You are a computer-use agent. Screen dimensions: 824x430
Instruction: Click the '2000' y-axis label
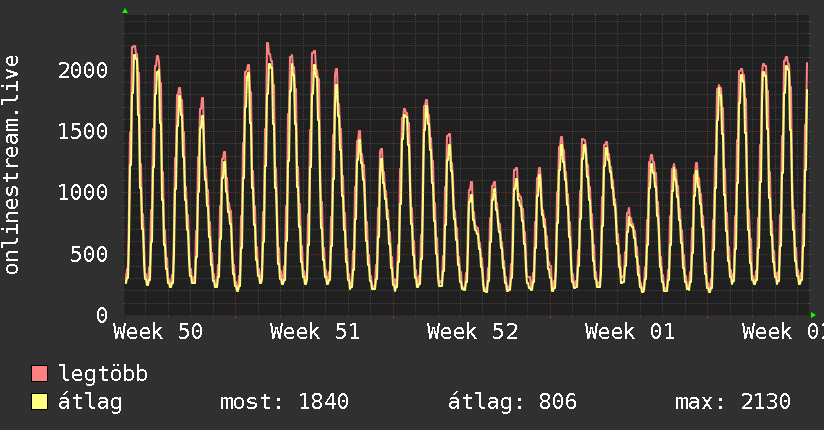pyautogui.click(x=83, y=70)
